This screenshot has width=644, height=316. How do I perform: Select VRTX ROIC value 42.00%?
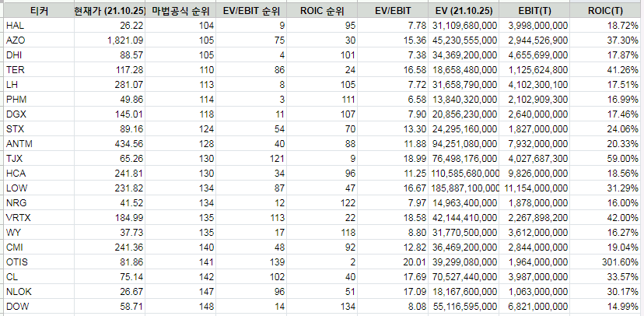tap(607, 218)
